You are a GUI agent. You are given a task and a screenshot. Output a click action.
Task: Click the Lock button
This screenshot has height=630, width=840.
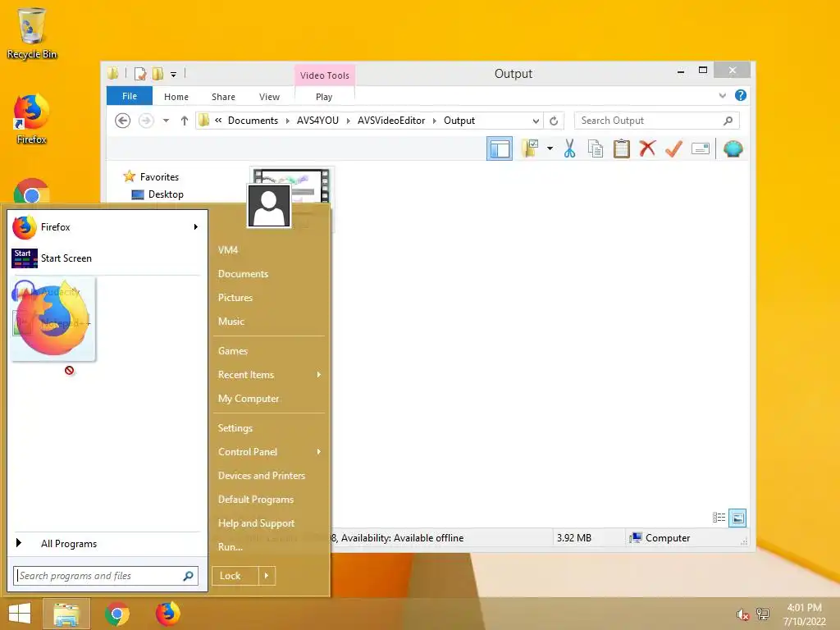[x=235, y=576]
